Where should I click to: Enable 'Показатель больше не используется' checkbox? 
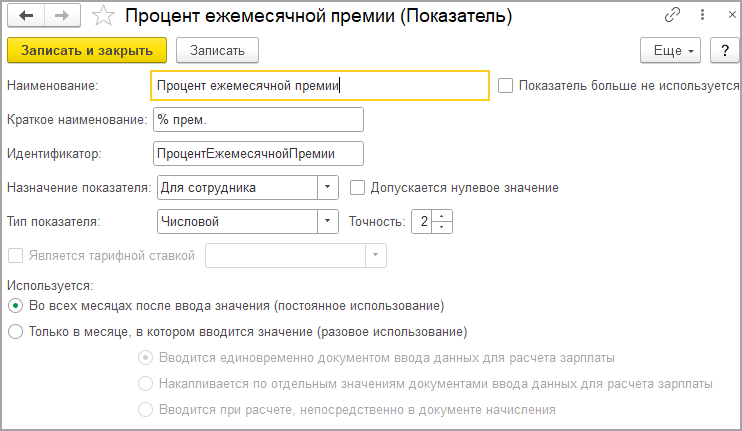coord(506,86)
